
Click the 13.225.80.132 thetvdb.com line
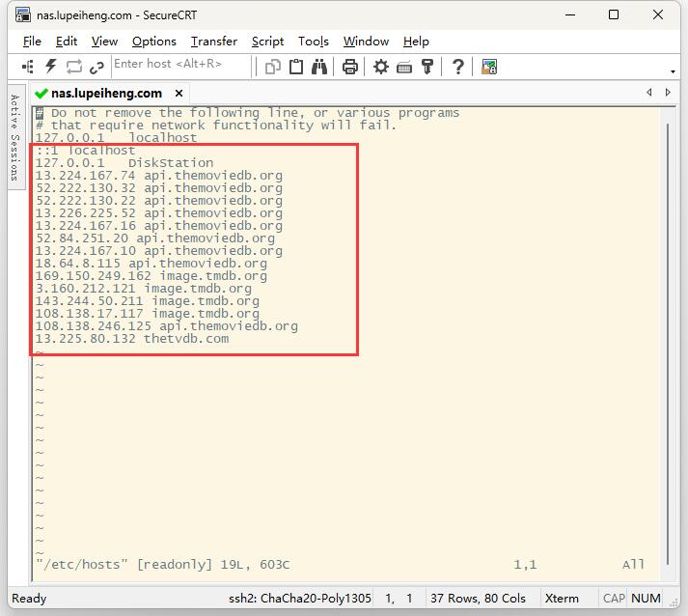132,339
